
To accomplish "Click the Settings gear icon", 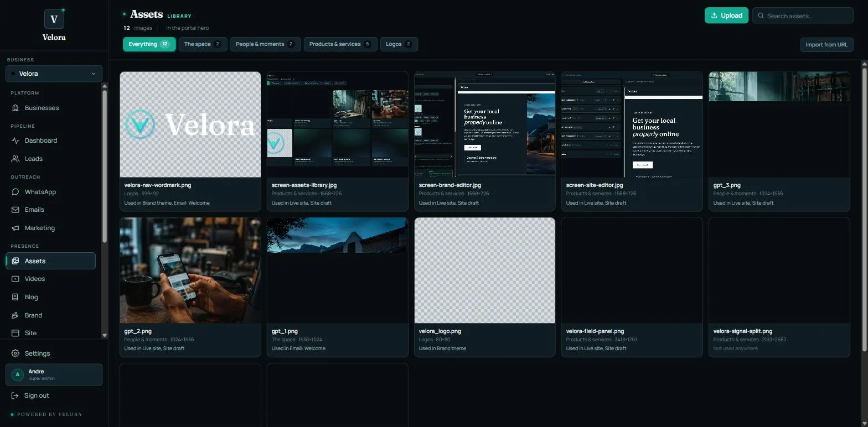I will point(15,353).
